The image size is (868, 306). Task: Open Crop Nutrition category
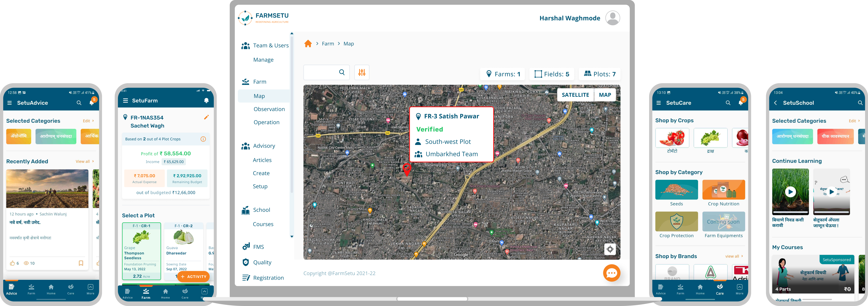coord(723,193)
